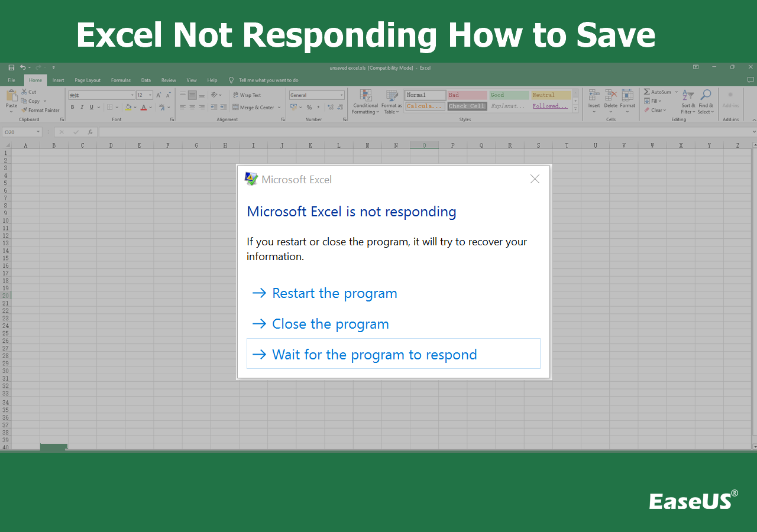The height and width of the screenshot is (532, 757).
Task: Click the formula bar input
Action: (x=426, y=132)
